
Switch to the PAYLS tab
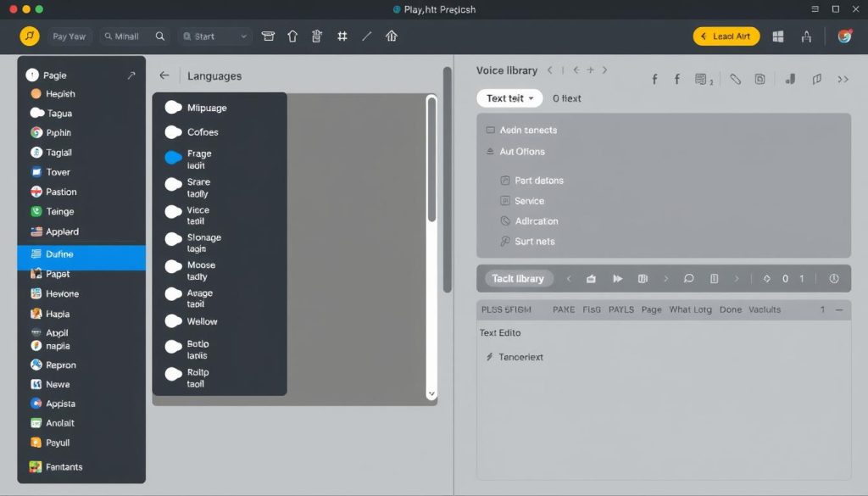pyautogui.click(x=620, y=309)
